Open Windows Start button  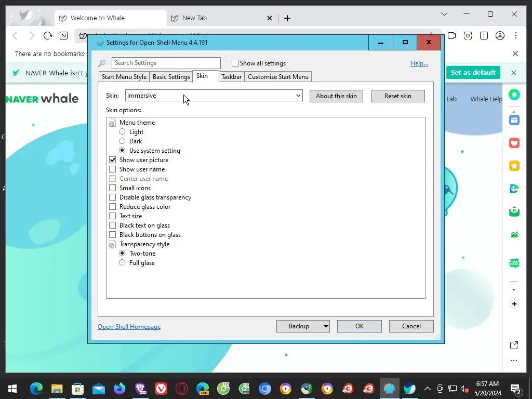click(12, 389)
